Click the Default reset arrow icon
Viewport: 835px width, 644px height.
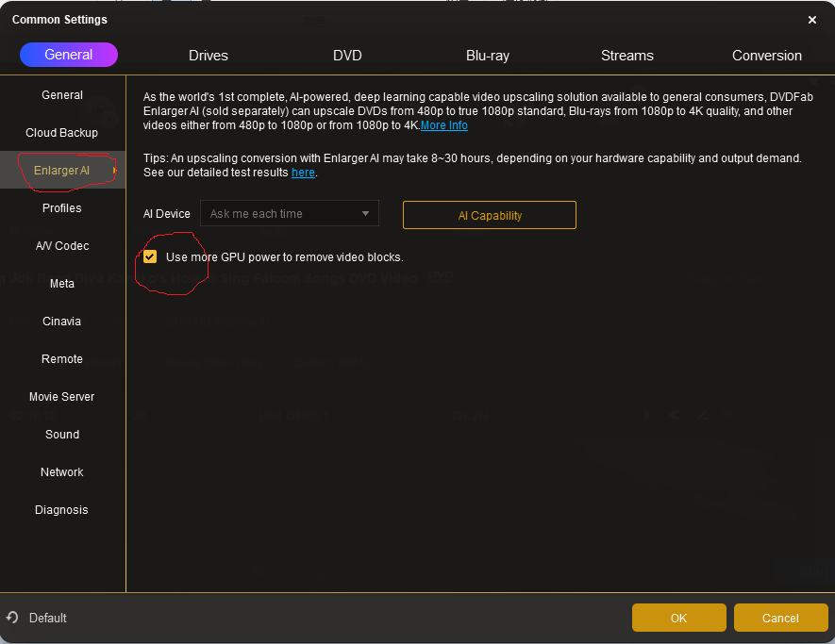click(12, 618)
